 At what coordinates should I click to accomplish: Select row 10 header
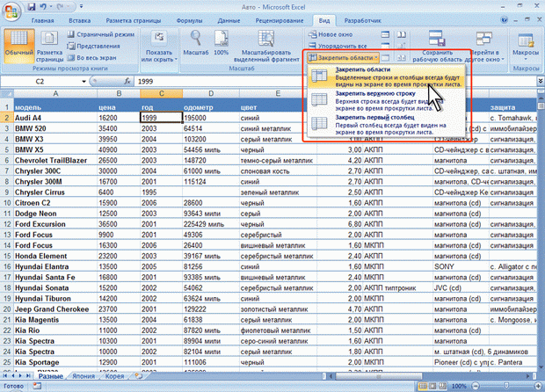pos(7,203)
